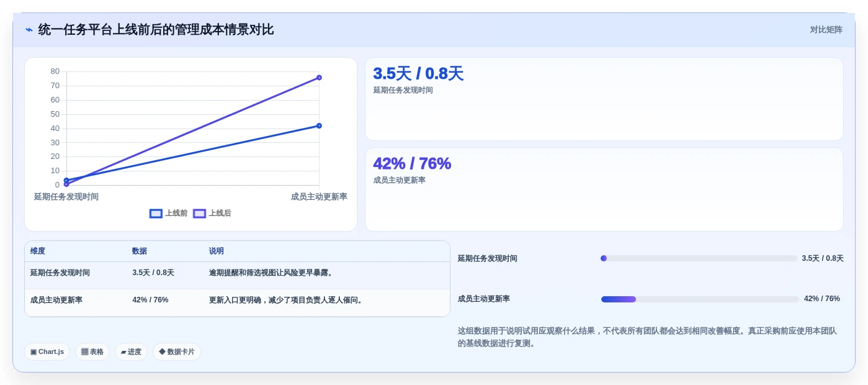The height and width of the screenshot is (385, 868).
Task: Click table cell 延期任务发现时间
Action: [60, 273]
